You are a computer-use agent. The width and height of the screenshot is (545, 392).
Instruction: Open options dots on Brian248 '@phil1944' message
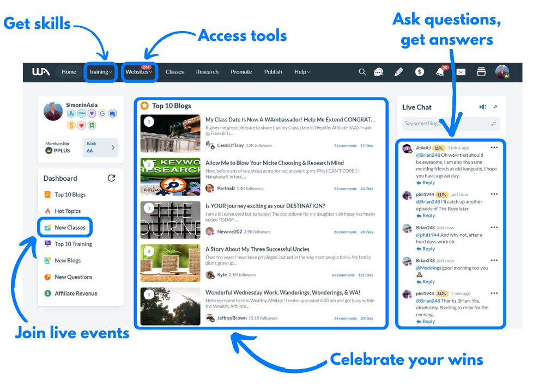coord(494,228)
